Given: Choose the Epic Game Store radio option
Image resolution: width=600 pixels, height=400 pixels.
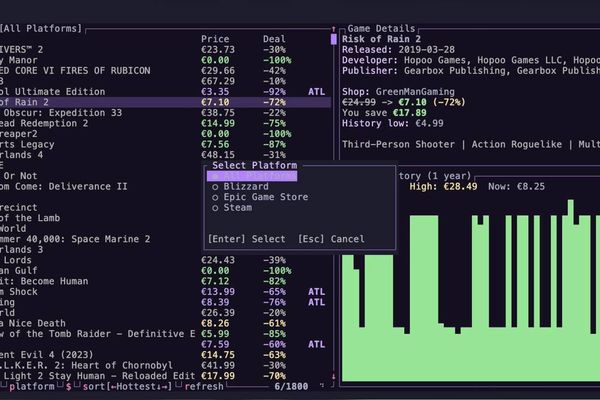Looking at the screenshot, I should tap(260, 197).
